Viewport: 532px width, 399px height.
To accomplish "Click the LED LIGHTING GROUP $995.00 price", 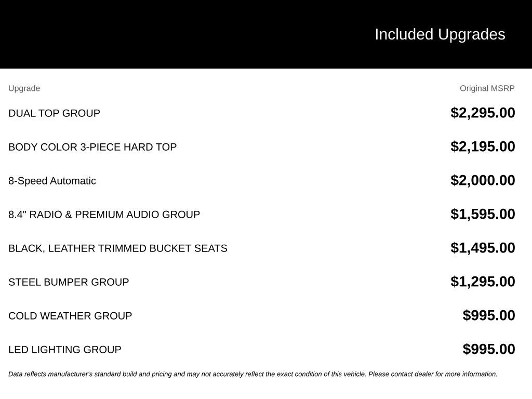I will (488, 349).
